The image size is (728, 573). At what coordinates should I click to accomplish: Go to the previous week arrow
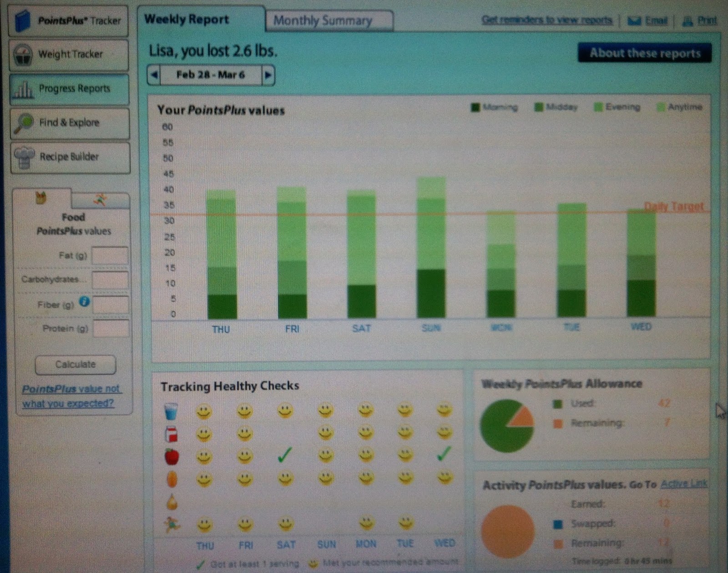point(154,75)
